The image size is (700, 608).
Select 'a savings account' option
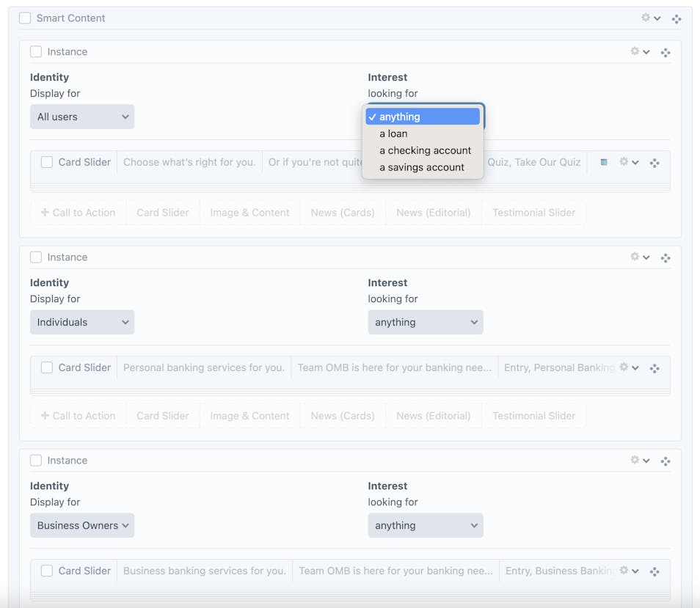421,167
